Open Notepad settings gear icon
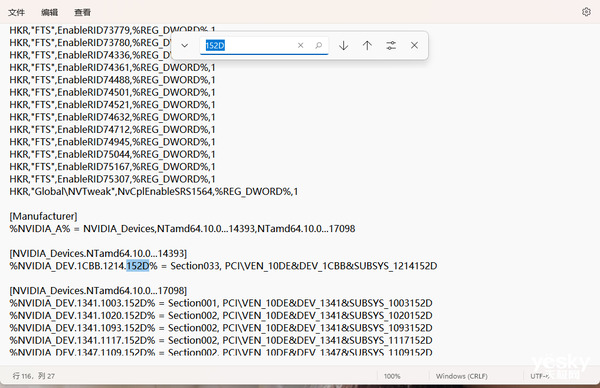The height and width of the screenshot is (388, 600). point(586,12)
